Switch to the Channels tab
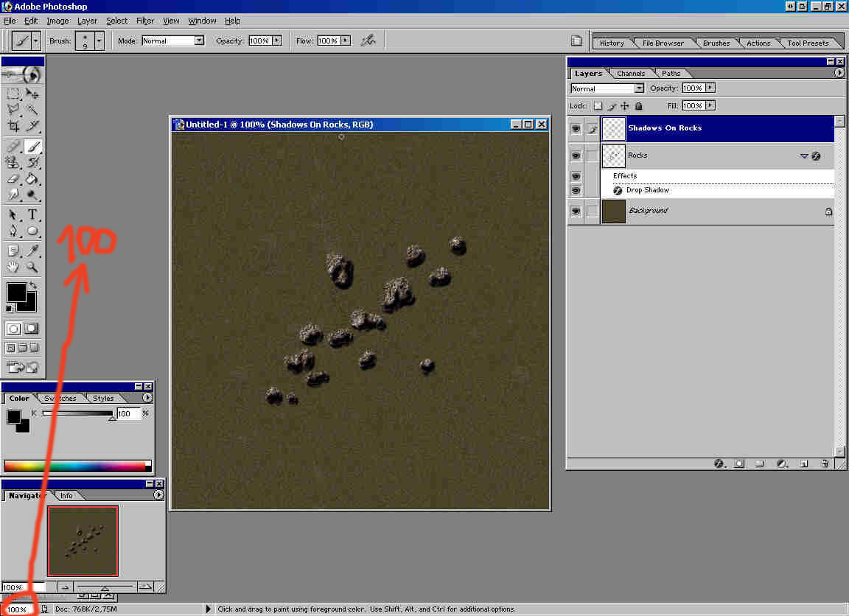The height and width of the screenshot is (616, 849). [x=631, y=73]
